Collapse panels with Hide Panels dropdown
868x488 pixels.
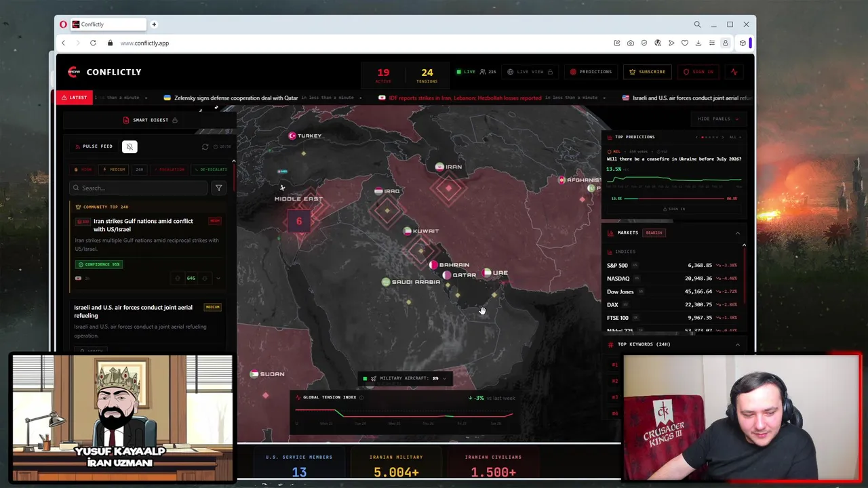[x=718, y=119]
